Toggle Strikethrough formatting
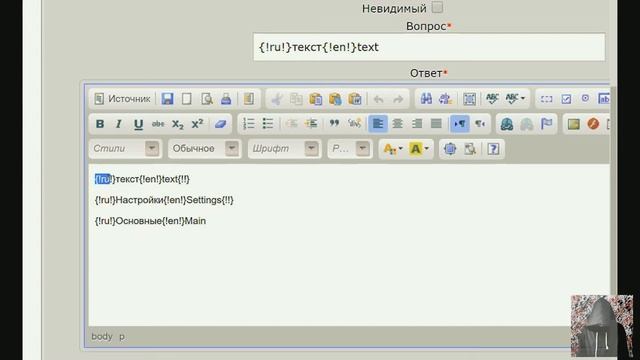Screen dimensions: 640x360 coord(158,124)
